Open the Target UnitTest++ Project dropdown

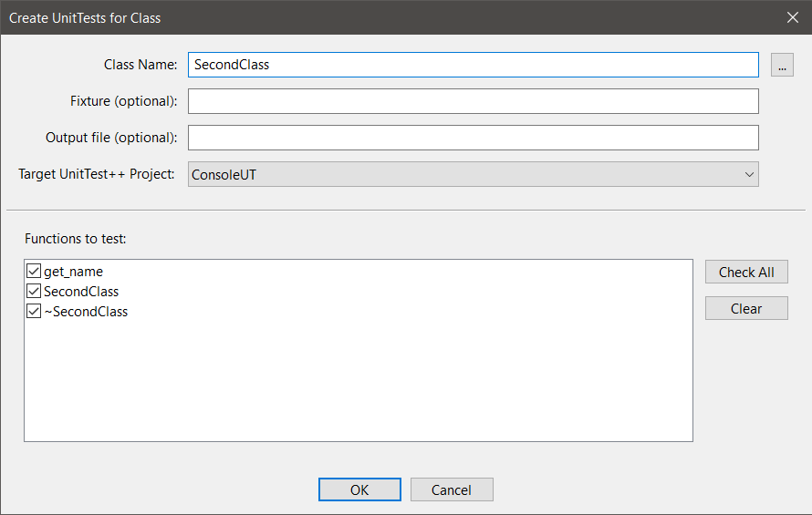tap(473, 174)
